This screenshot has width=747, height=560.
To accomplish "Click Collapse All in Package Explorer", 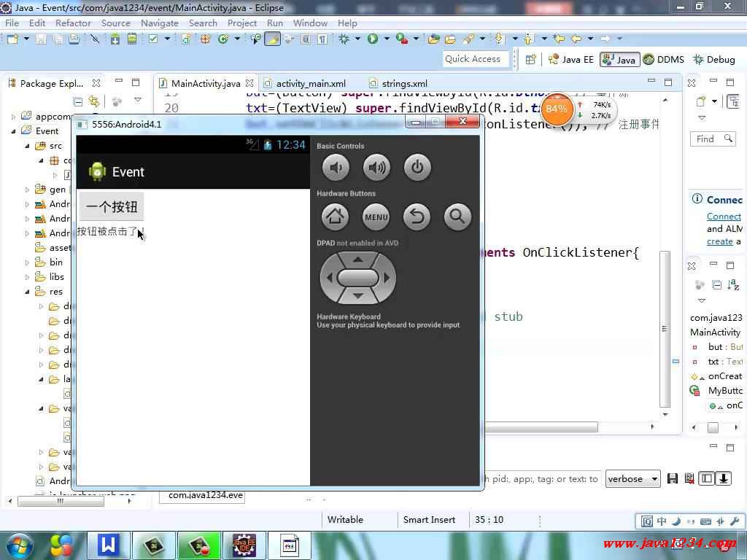I will (78, 101).
